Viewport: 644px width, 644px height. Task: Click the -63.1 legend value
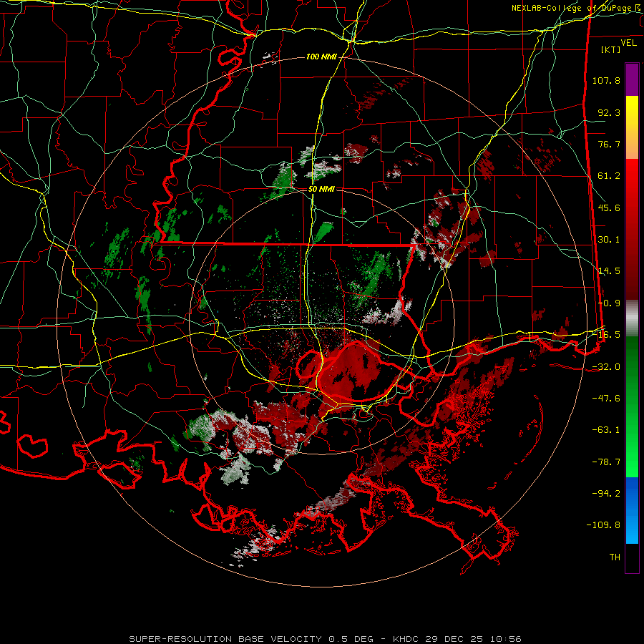pyautogui.click(x=606, y=430)
